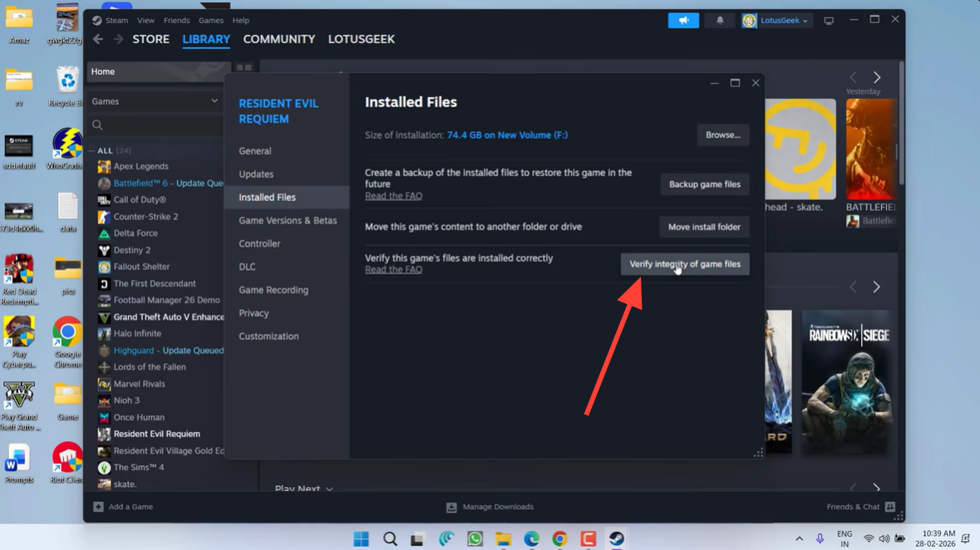This screenshot has height=550, width=980.
Task: Open Steam from the Windows taskbar
Action: click(616, 539)
